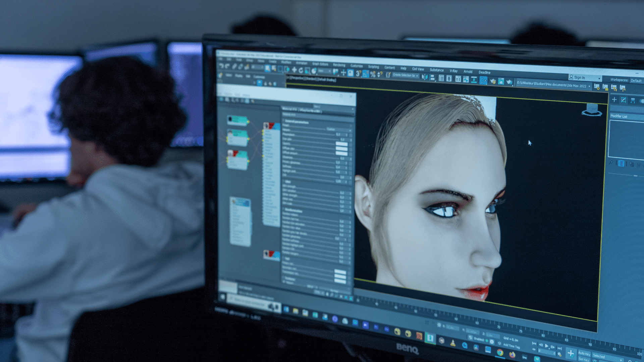Play the animation
Screen dimensions: 644x362
(546, 346)
